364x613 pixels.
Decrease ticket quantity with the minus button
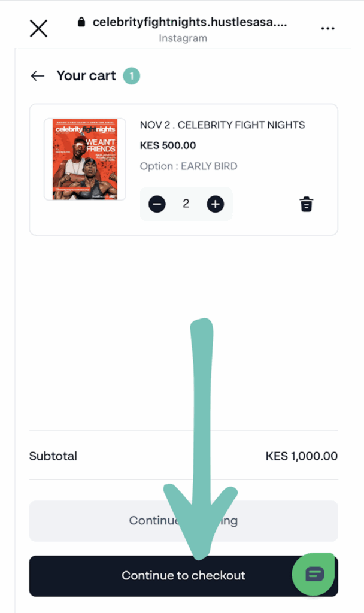[x=157, y=204]
